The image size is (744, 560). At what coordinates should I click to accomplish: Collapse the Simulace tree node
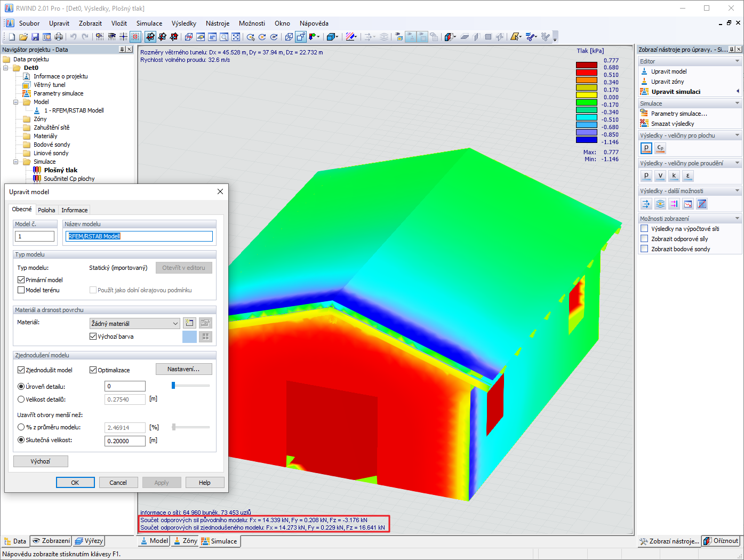pos(16,162)
